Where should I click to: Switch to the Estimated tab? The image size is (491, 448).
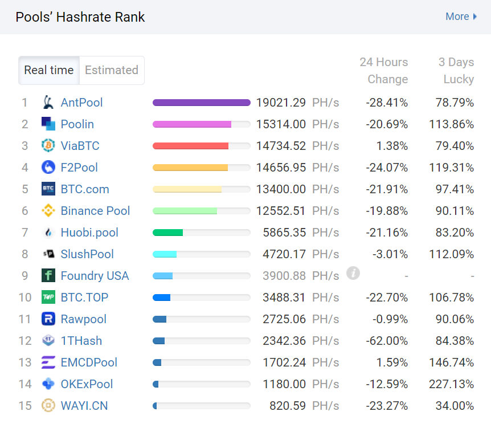(112, 70)
